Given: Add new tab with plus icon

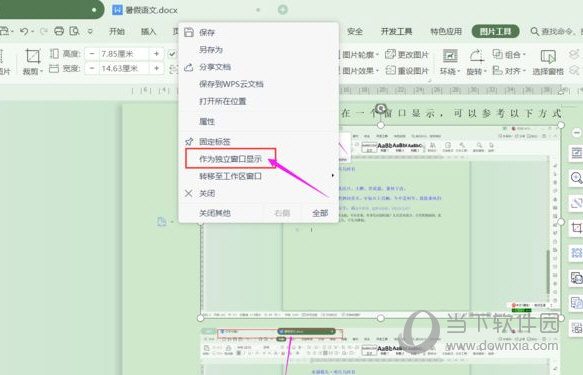Looking at the screenshot, I should coord(283,10).
